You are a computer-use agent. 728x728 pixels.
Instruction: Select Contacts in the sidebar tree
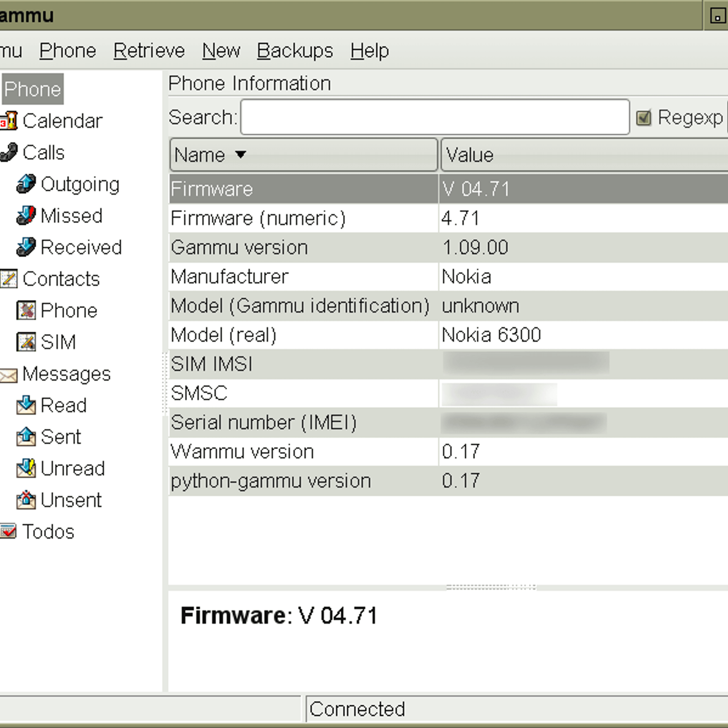[x=61, y=279]
